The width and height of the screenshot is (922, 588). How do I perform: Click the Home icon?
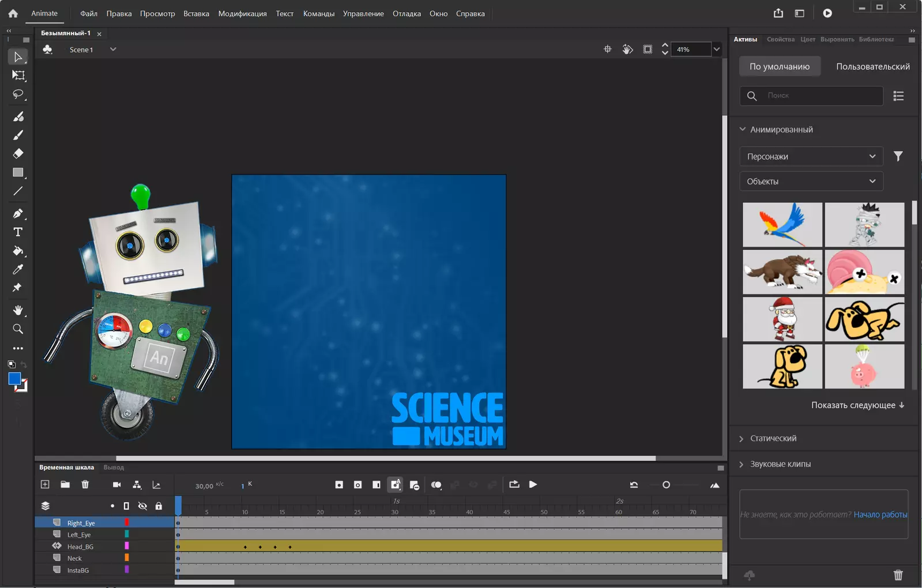(13, 13)
